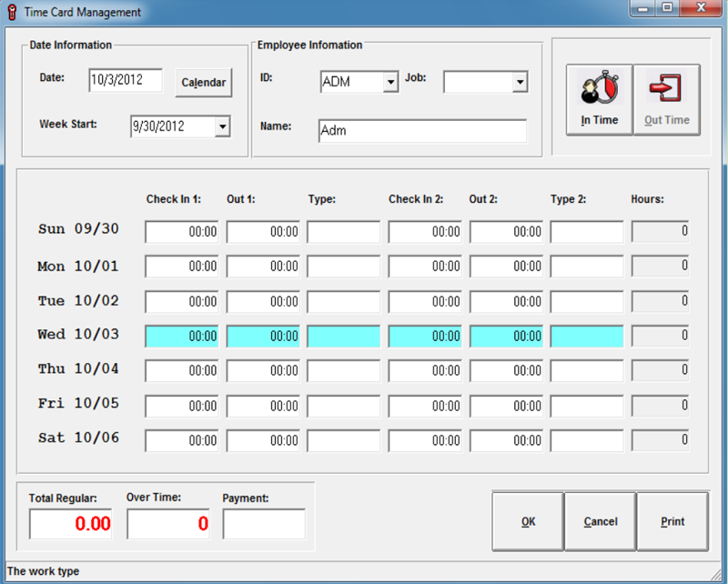Click the Out Time clock-out button

667,100
